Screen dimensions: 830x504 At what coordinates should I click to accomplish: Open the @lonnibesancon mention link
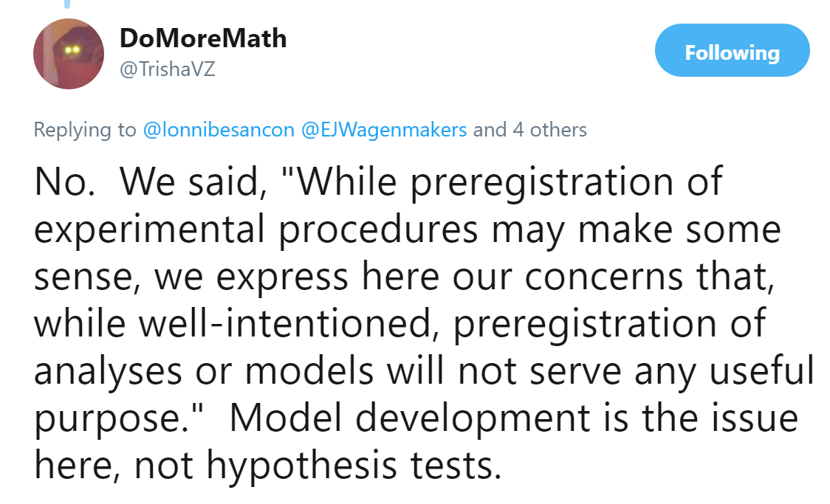pyautogui.click(x=219, y=130)
